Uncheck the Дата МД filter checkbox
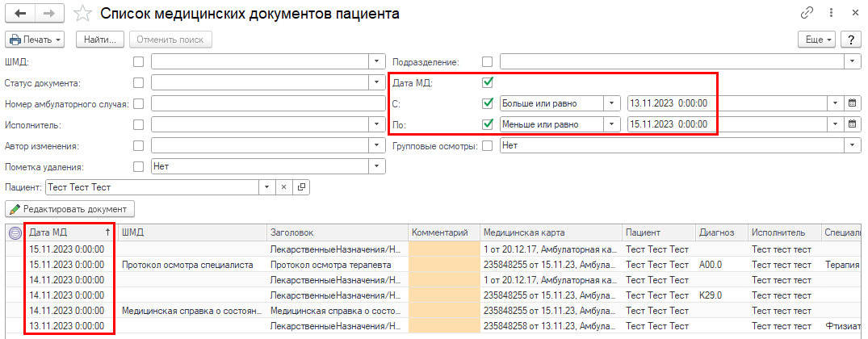Image resolution: width=868 pixels, height=339 pixels. 487,82
